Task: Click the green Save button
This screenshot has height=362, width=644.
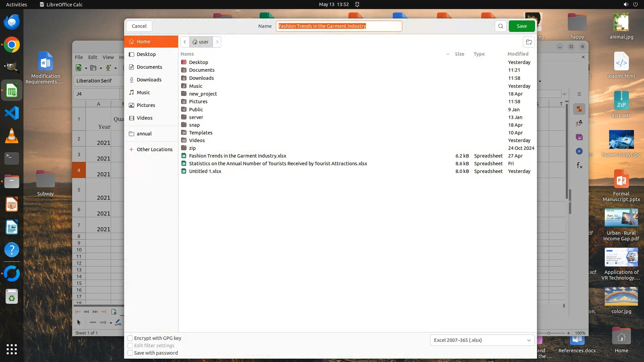Action: (521, 26)
